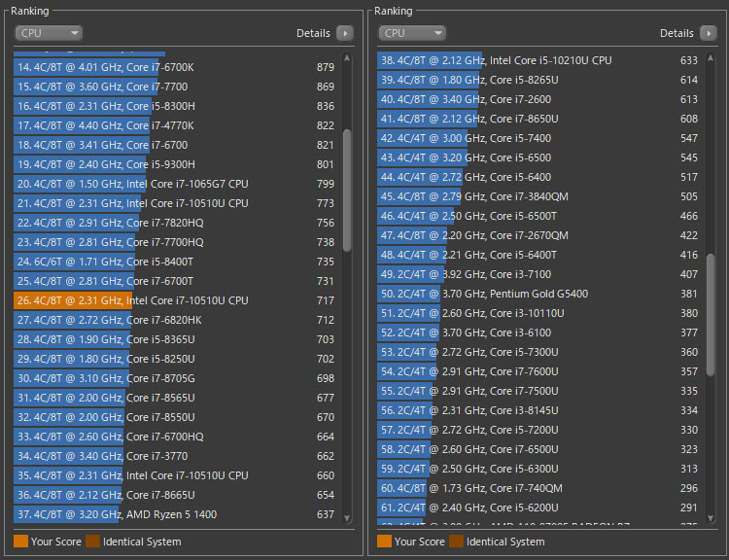
Task: Select row 33 Core i7-6700HQ
Action: tap(176, 437)
